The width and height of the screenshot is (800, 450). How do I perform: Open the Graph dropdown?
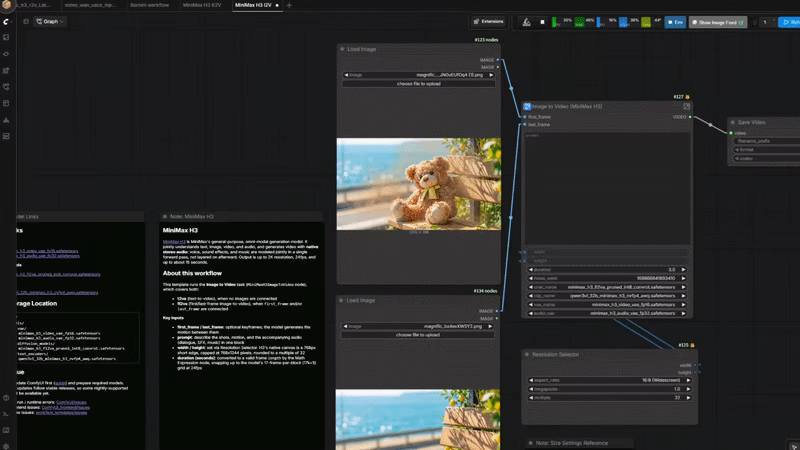pos(50,21)
